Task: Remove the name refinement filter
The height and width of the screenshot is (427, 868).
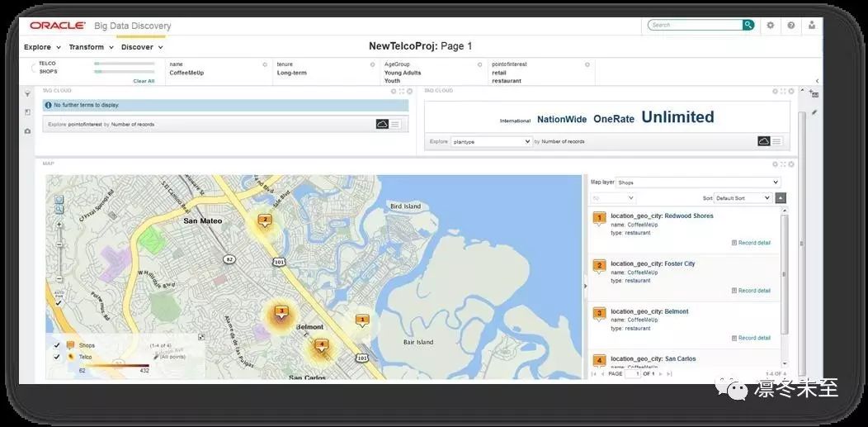Action: coord(265,64)
